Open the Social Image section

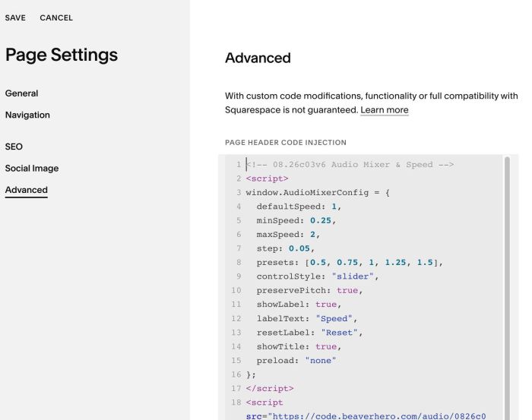[x=32, y=168]
